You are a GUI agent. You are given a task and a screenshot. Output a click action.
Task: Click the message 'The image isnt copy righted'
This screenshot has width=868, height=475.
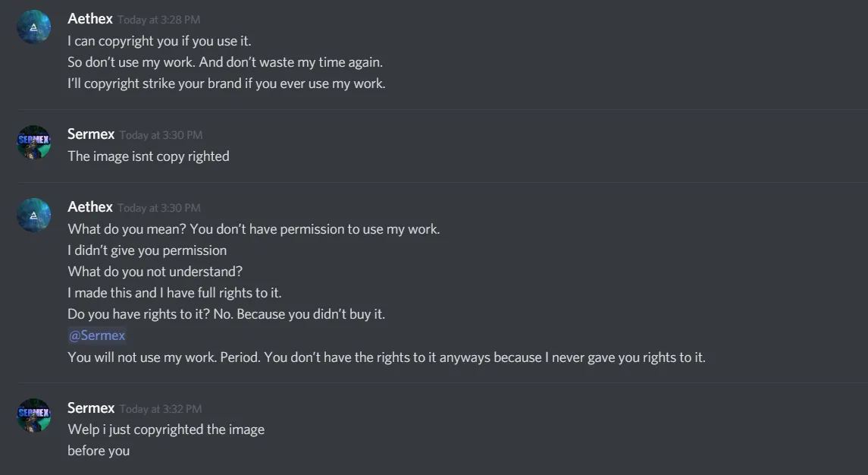click(149, 156)
